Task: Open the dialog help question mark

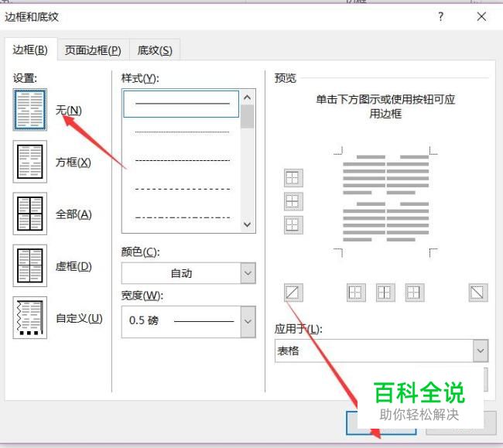Action: (441, 16)
